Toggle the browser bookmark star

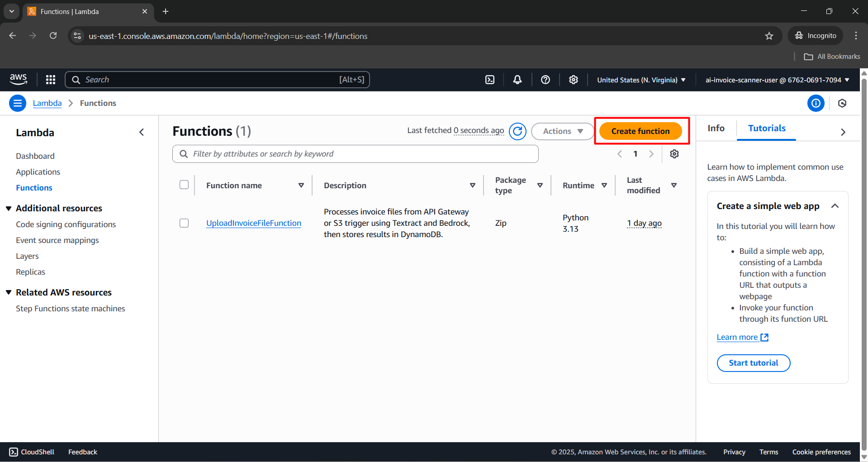tap(769, 36)
